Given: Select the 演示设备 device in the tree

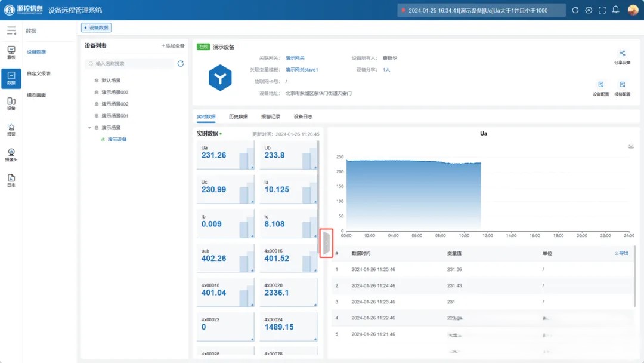Looking at the screenshot, I should pyautogui.click(x=117, y=139).
